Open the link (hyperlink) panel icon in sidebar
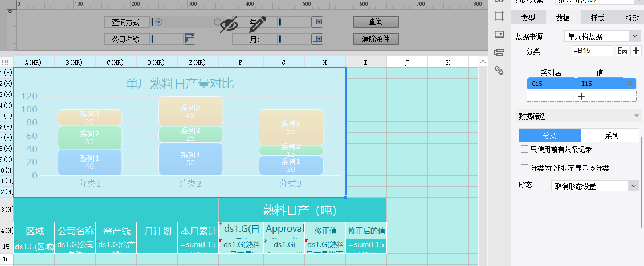The width and height of the screenshot is (644, 266). pyautogui.click(x=499, y=70)
